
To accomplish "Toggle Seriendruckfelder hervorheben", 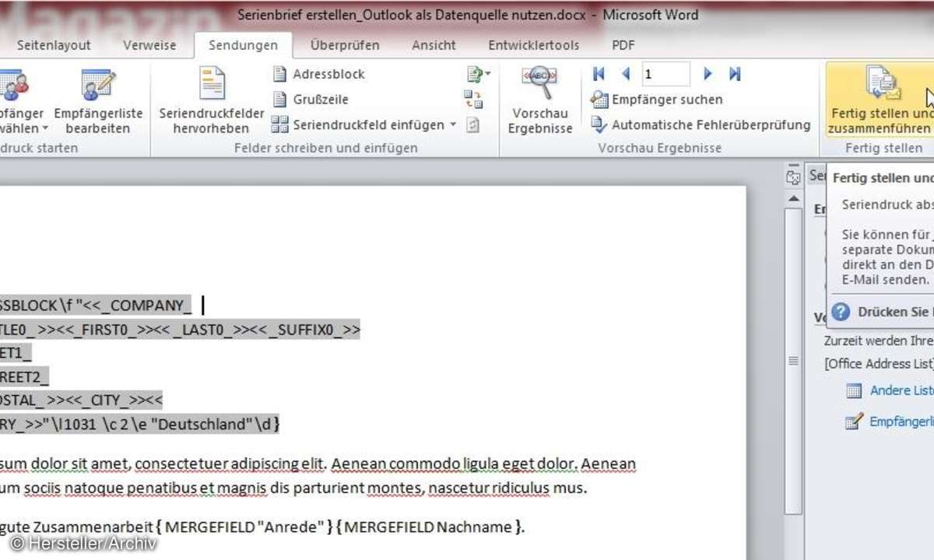I will pos(211,101).
